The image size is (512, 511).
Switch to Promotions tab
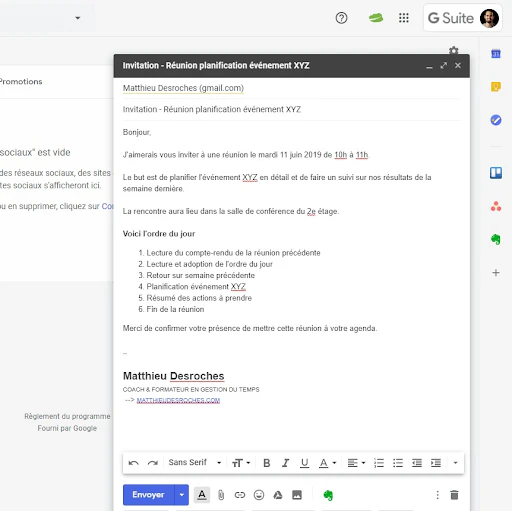point(21,82)
